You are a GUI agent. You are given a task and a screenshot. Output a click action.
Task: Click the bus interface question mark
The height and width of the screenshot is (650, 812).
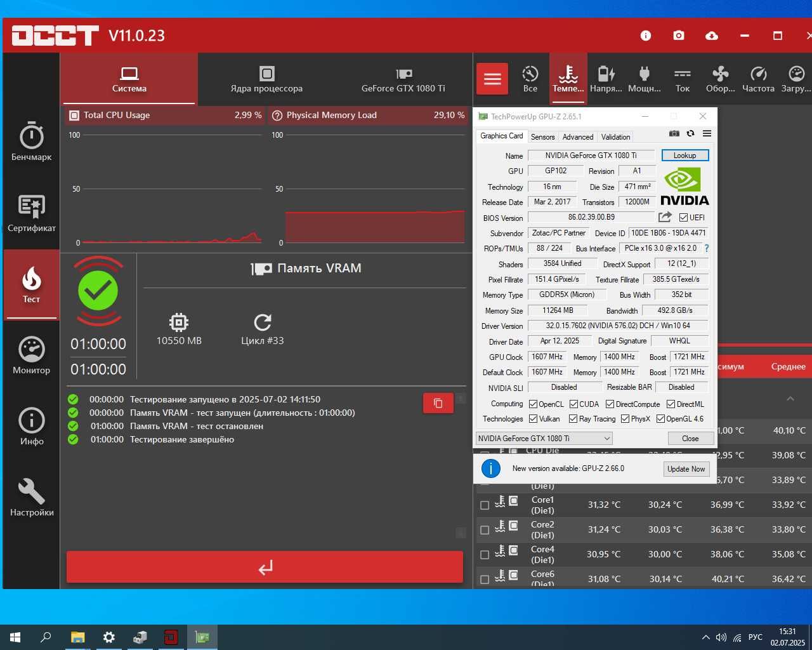(707, 248)
